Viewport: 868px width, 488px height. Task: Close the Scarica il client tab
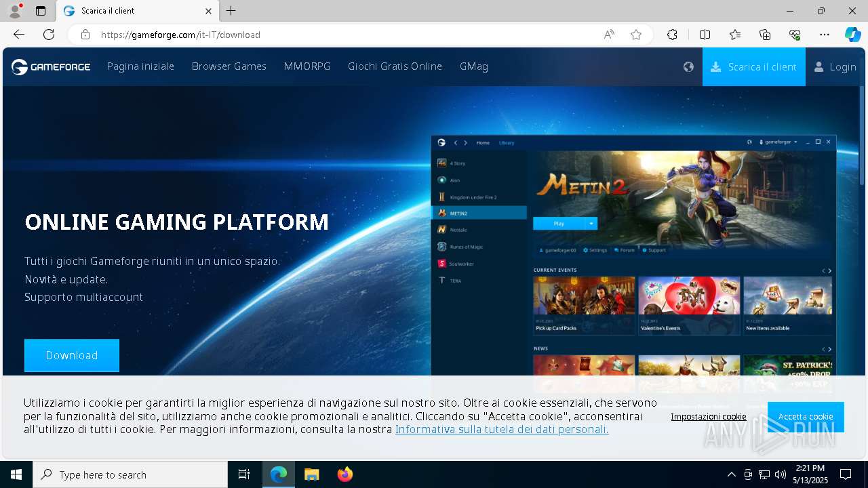point(208,11)
